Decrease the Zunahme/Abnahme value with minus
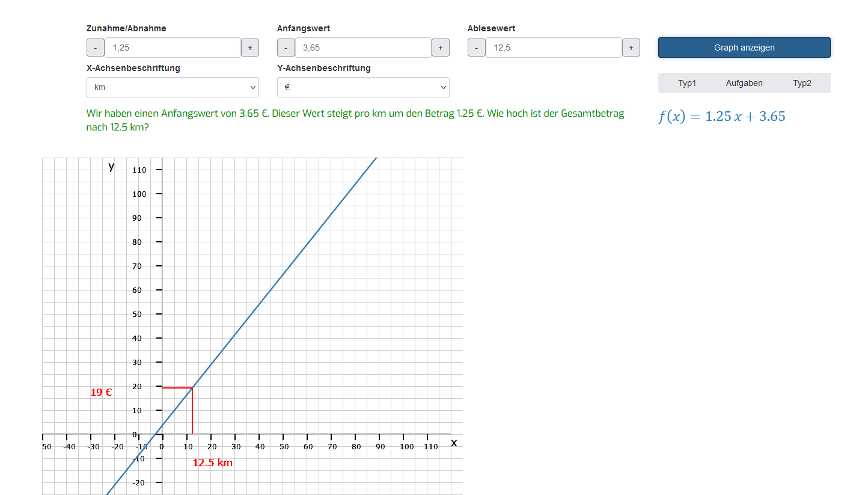Viewport: 868px width, 495px height. pos(95,48)
